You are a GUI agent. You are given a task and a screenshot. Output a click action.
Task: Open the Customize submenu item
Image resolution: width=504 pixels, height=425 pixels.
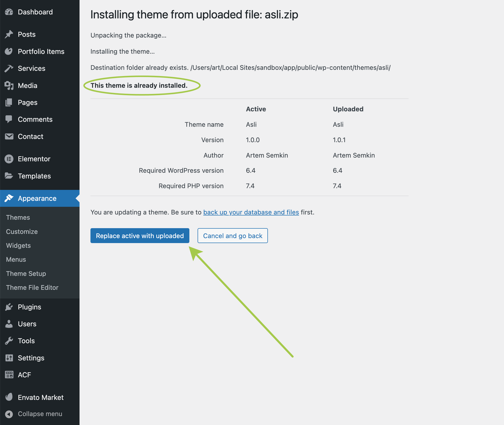(x=22, y=231)
